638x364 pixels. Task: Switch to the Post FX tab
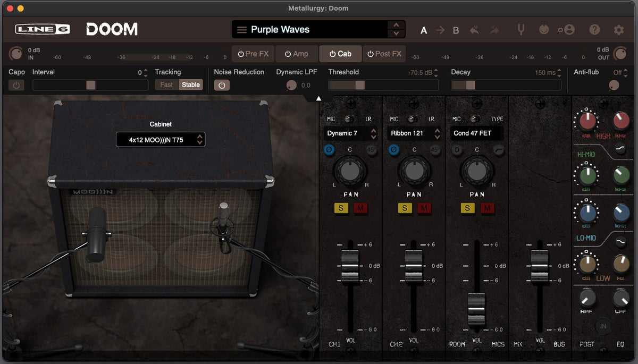point(384,54)
